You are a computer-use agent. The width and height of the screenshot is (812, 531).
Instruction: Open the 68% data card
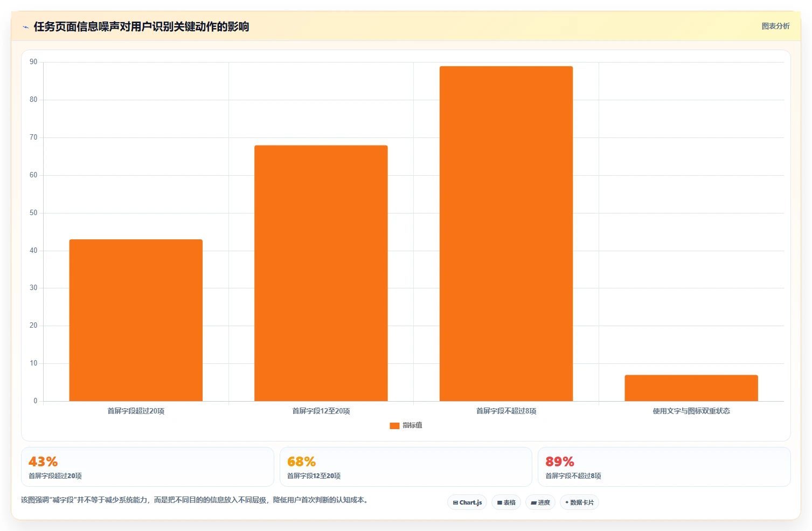coord(406,467)
